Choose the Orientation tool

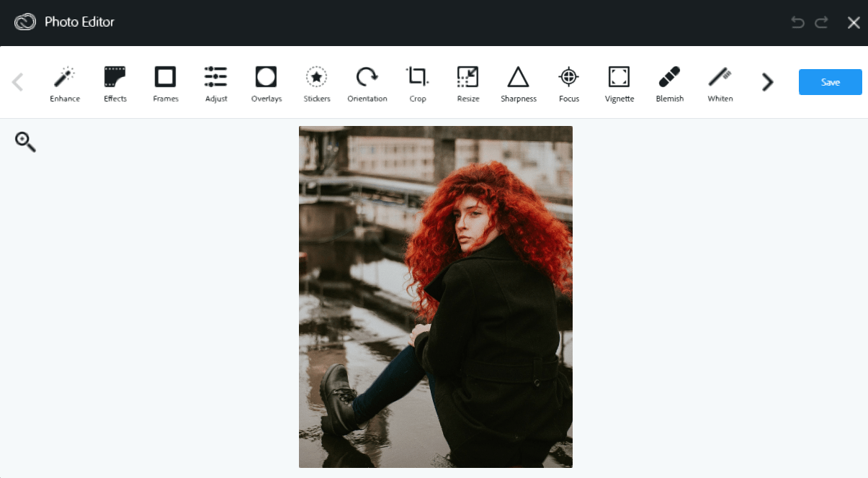(x=367, y=81)
